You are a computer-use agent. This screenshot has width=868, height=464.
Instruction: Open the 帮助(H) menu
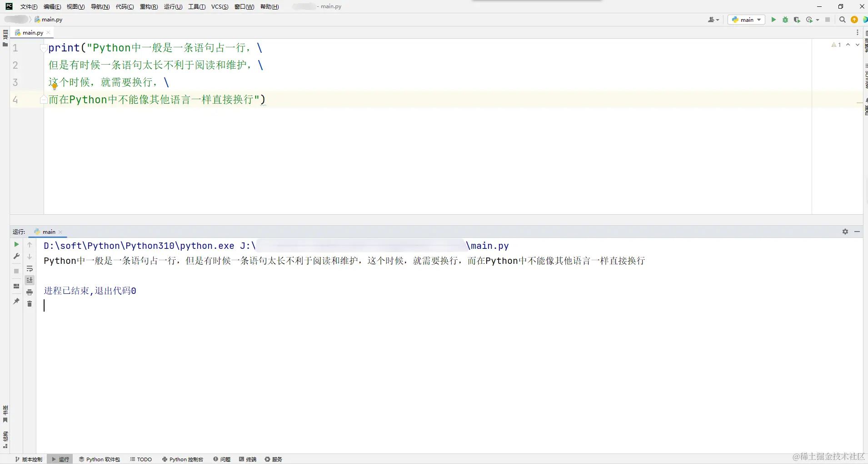click(269, 7)
